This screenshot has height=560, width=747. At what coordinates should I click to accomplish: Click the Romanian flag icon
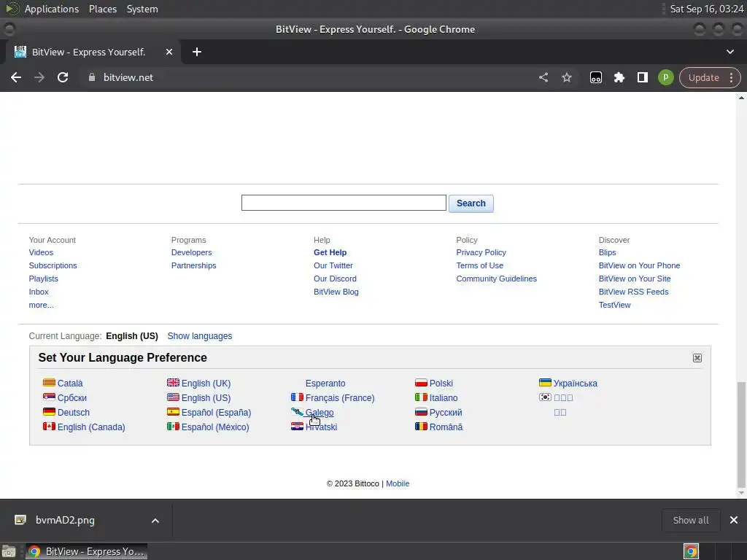421,426
